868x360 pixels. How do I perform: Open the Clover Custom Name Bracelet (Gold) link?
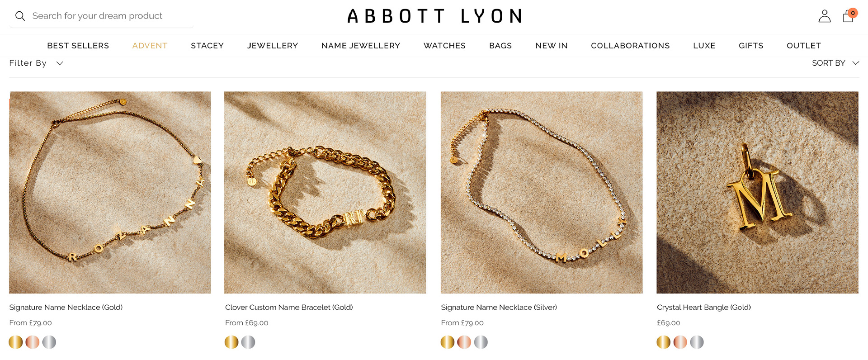coord(289,308)
